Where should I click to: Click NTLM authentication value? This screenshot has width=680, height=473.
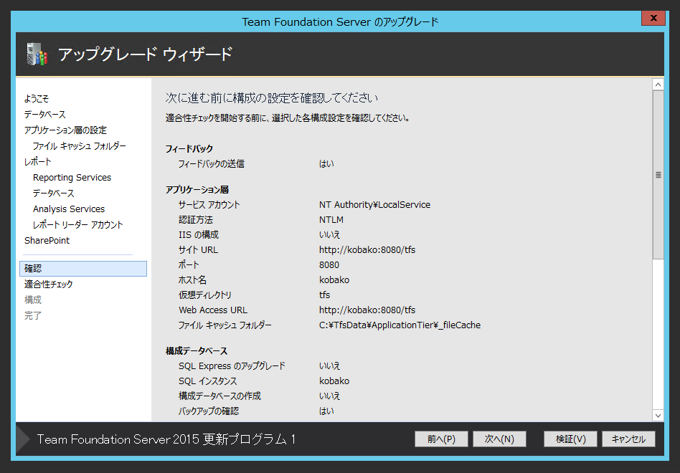(x=331, y=220)
